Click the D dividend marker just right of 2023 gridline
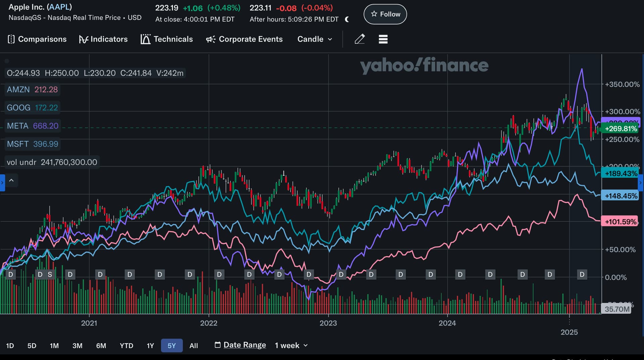The width and height of the screenshot is (644, 360). (x=341, y=275)
